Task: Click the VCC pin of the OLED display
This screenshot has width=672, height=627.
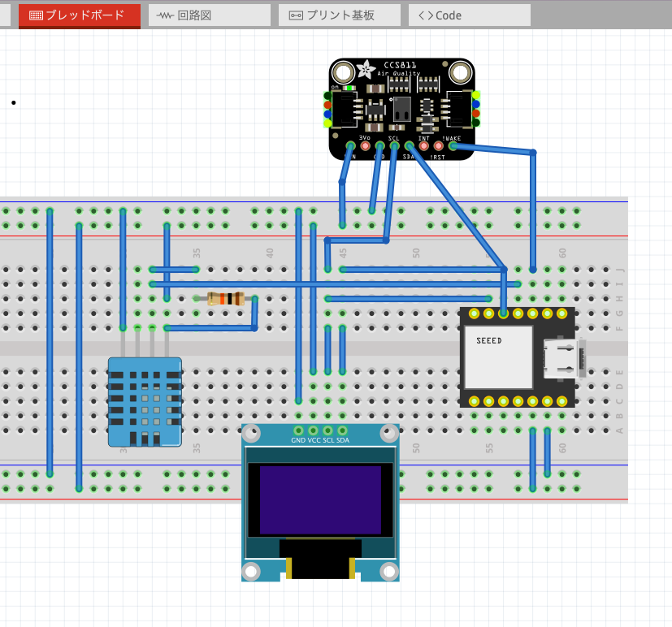Action: (x=314, y=430)
